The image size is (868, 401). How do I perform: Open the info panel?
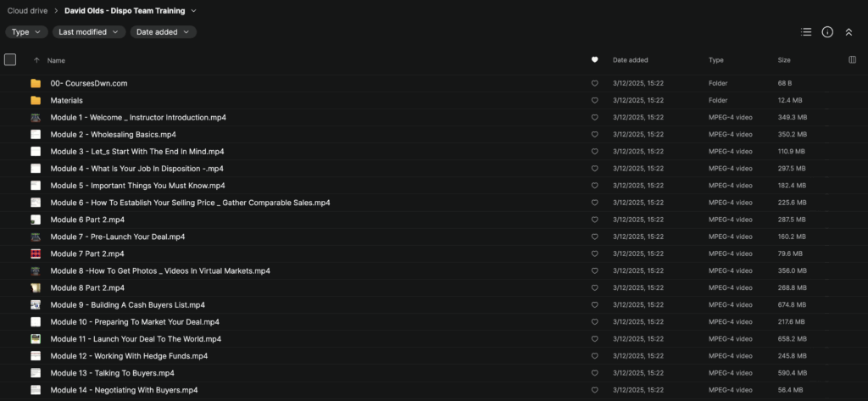pos(827,32)
